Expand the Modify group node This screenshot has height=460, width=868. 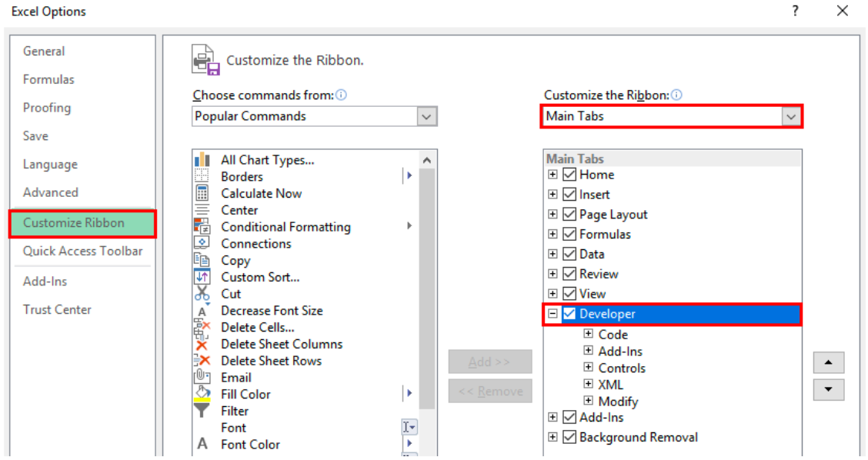click(589, 400)
